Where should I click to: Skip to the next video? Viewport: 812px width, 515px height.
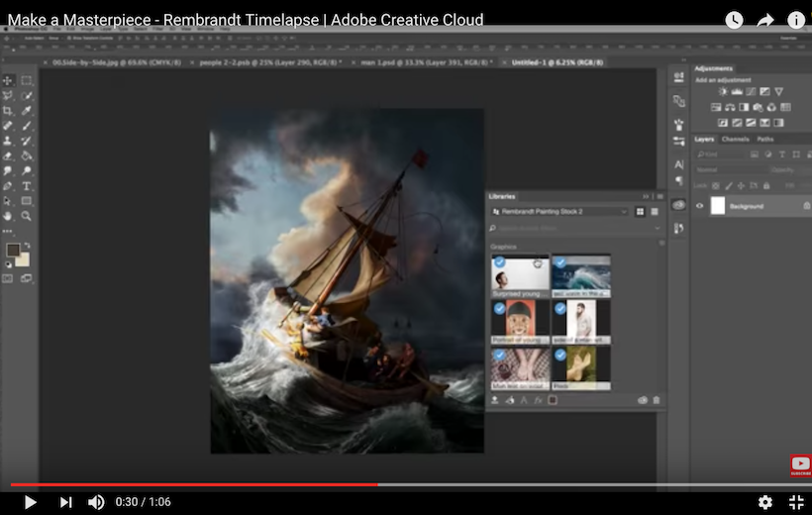coord(65,502)
